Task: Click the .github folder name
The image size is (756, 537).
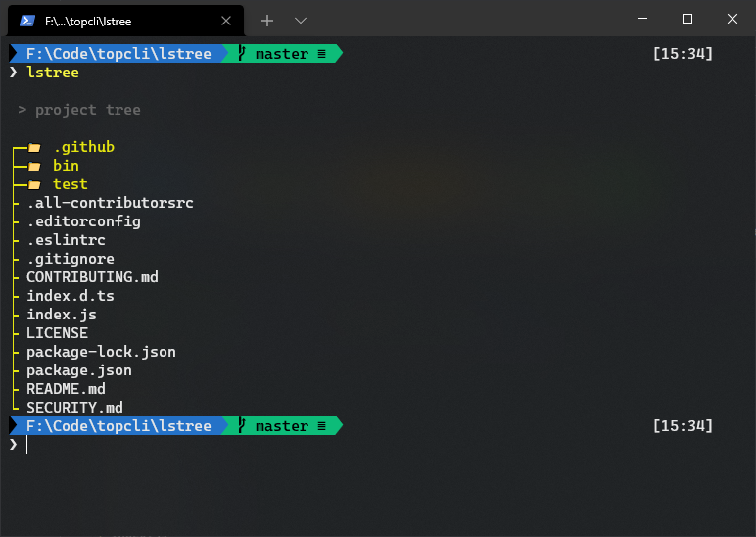Action: click(x=83, y=147)
